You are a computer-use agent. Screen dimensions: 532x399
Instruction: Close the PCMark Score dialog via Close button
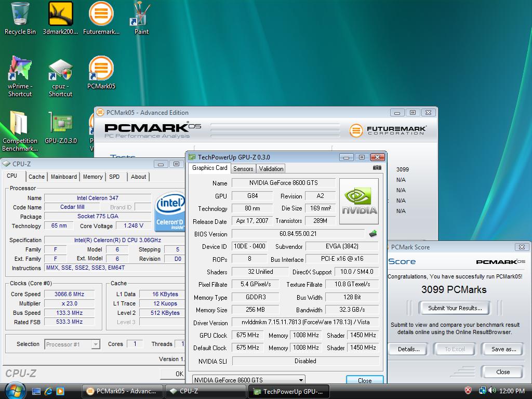(503, 372)
